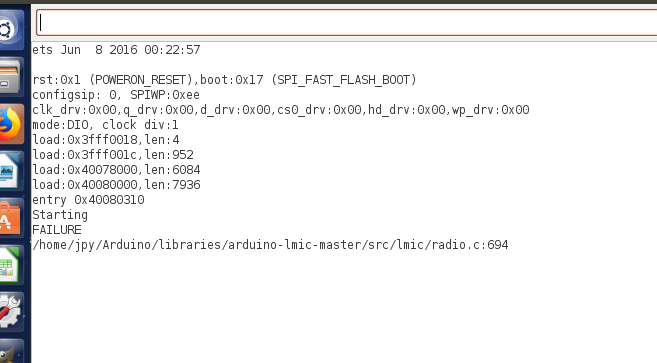Open the Ubuntu Dash search icon
657x363 pixels.
9,30
